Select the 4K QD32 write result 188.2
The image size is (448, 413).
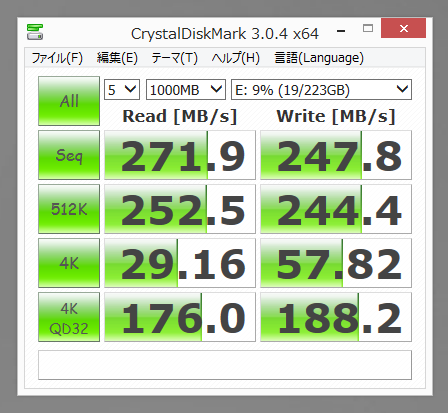336,317
